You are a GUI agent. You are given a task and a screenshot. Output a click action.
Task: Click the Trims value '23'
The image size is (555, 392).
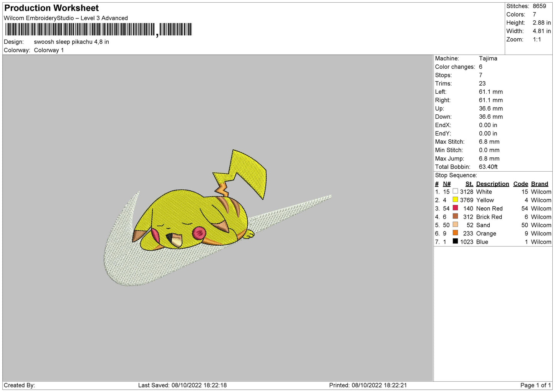click(x=482, y=83)
